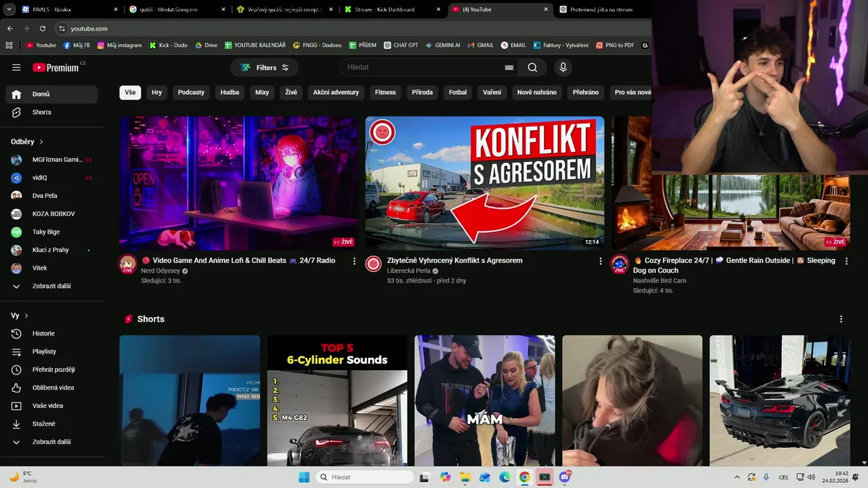Select the Fitness filter chip

point(385,92)
